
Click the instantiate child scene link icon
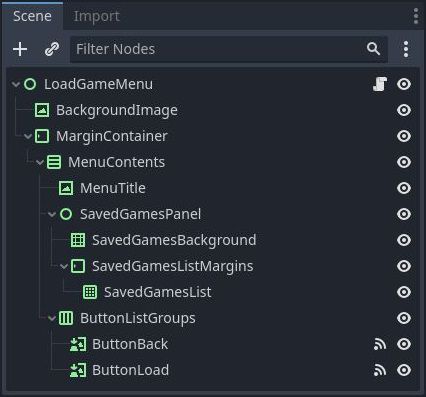pos(52,49)
